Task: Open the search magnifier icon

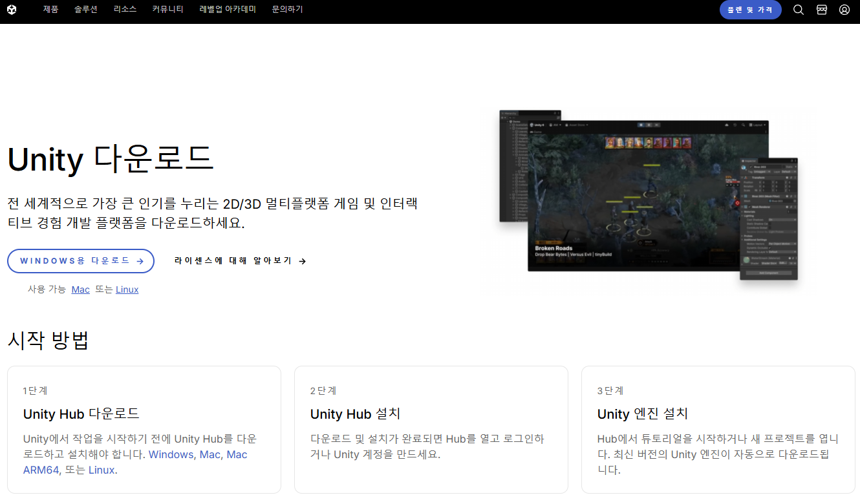Action: tap(799, 10)
